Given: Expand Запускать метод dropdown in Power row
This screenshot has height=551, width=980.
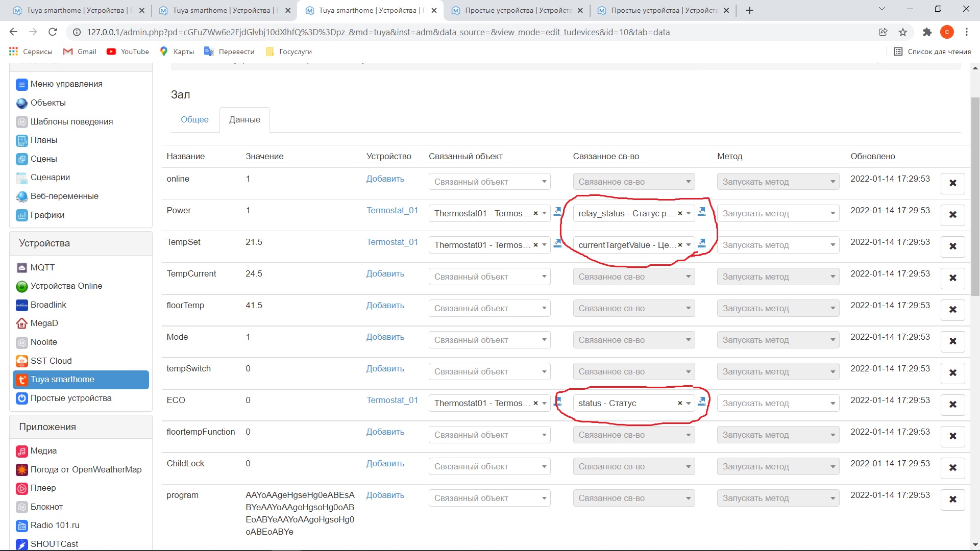Looking at the screenshot, I should click(x=777, y=213).
